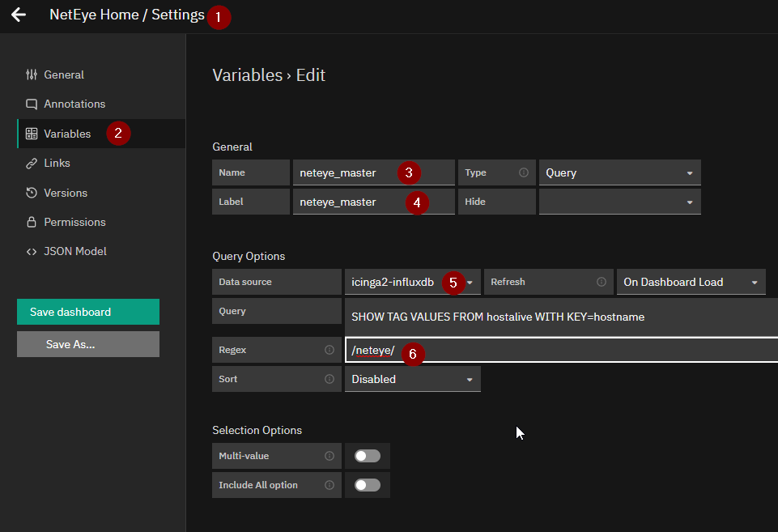Click the Save As... button
778x532 pixels.
(88, 344)
